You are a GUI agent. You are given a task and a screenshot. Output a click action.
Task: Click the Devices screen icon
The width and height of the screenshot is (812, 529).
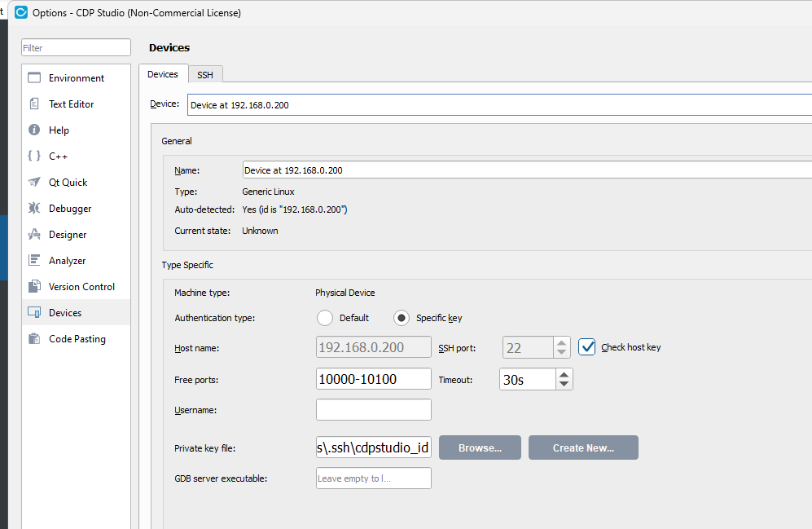pyautogui.click(x=34, y=312)
